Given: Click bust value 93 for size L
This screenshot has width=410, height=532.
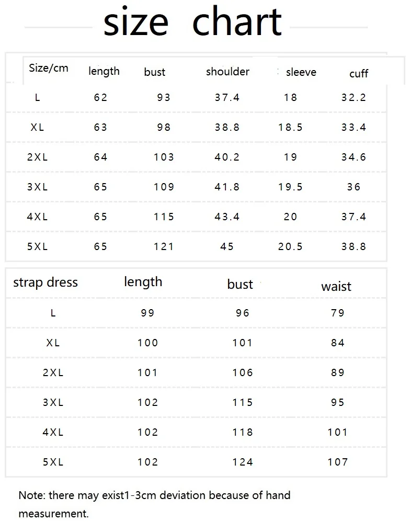Looking at the screenshot, I should 164,97.
